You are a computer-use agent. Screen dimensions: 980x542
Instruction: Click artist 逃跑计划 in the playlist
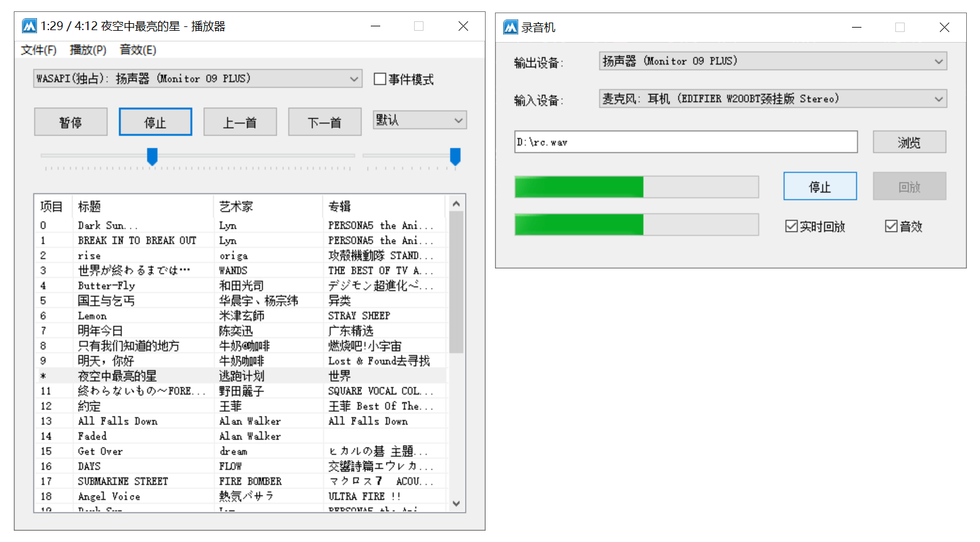point(242,376)
